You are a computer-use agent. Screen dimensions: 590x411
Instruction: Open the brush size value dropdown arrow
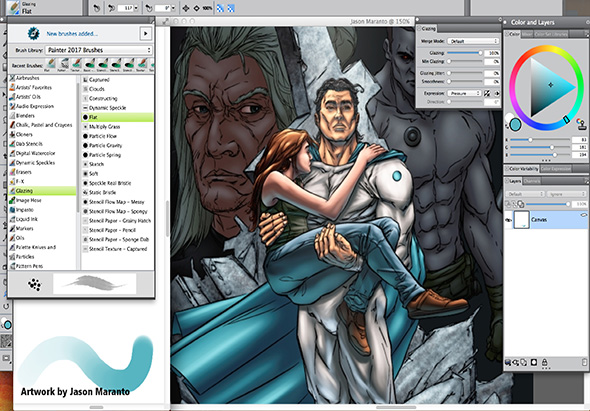tap(136, 8)
